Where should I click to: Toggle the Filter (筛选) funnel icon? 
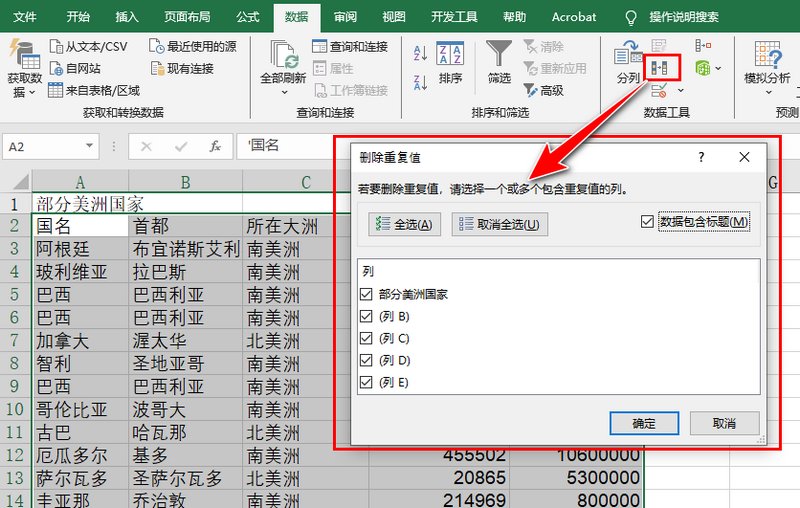pos(498,54)
